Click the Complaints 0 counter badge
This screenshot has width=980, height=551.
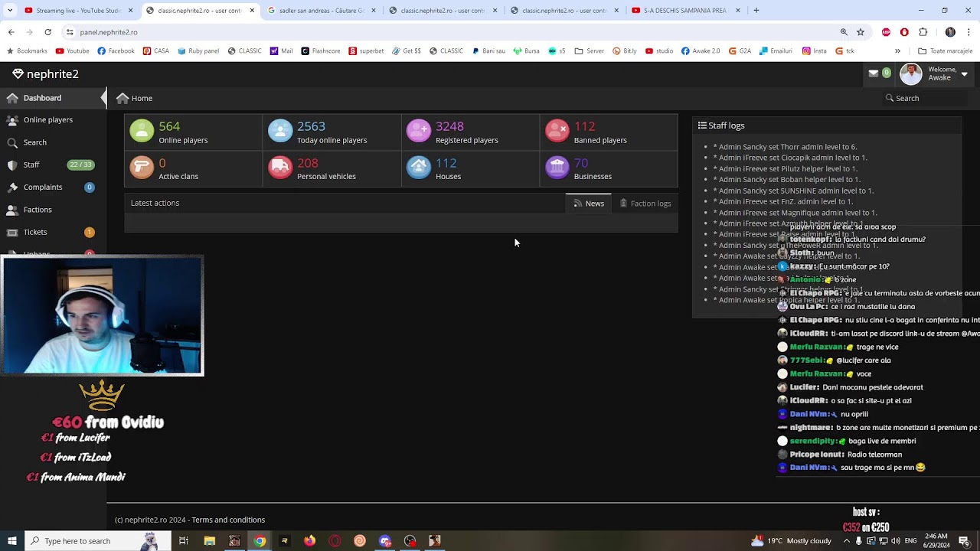click(90, 187)
